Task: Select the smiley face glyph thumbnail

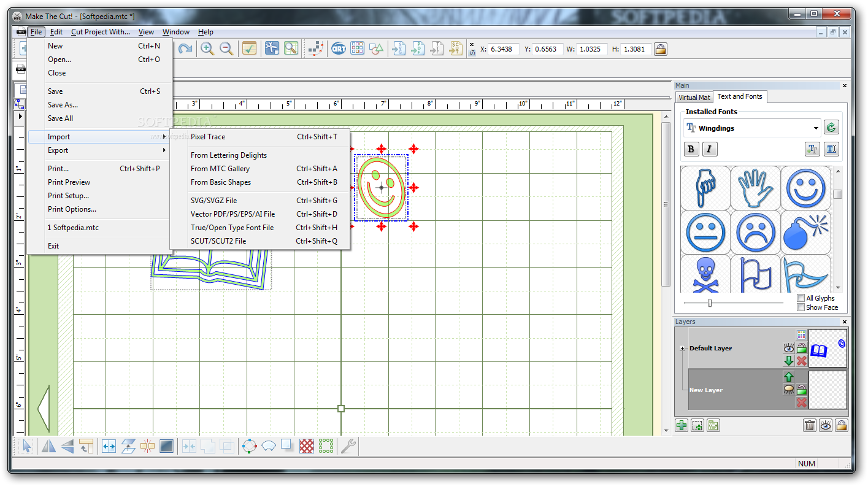Action: (806, 188)
